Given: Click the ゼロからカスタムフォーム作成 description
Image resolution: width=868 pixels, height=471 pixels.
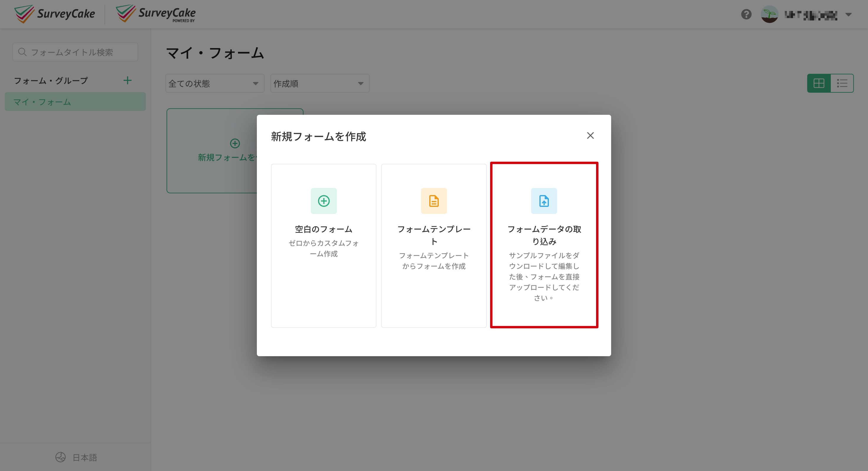Looking at the screenshot, I should [x=324, y=248].
